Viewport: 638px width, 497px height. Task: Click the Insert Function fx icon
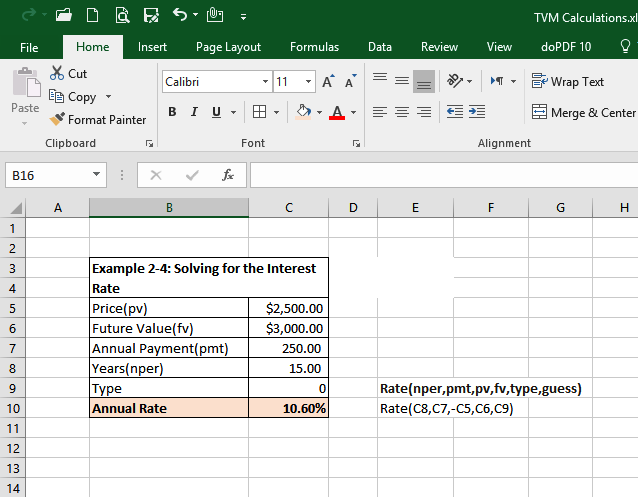point(228,175)
